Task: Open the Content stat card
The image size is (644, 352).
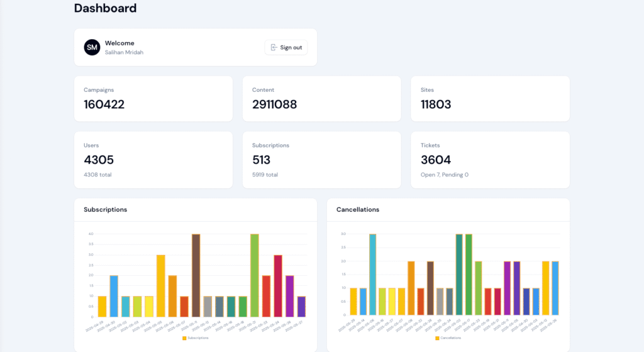Action: (x=321, y=99)
